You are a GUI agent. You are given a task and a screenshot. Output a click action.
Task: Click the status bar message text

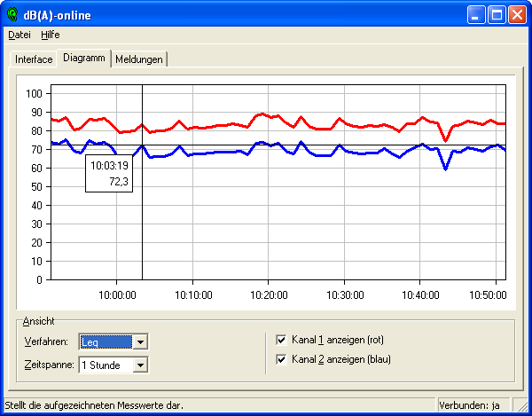[94, 405]
